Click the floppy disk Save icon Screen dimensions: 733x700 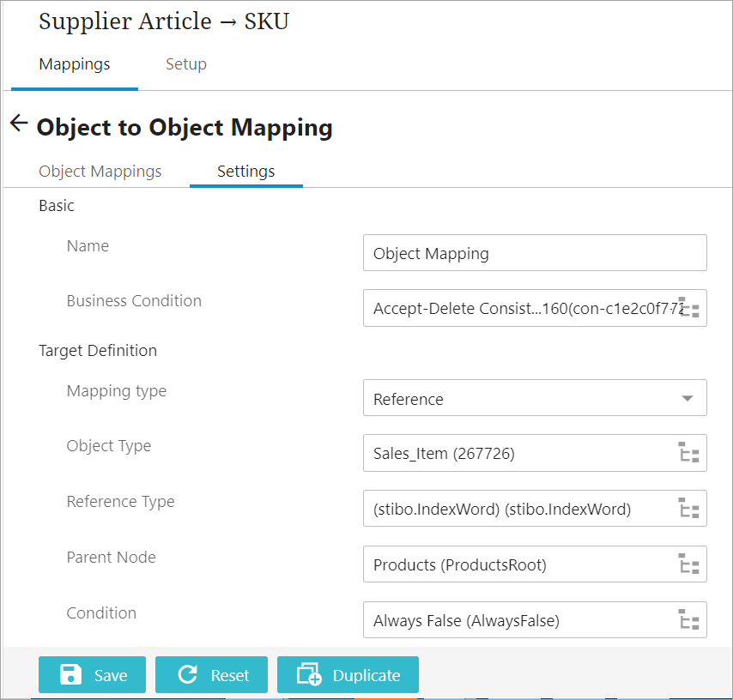pyautogui.click(x=71, y=675)
